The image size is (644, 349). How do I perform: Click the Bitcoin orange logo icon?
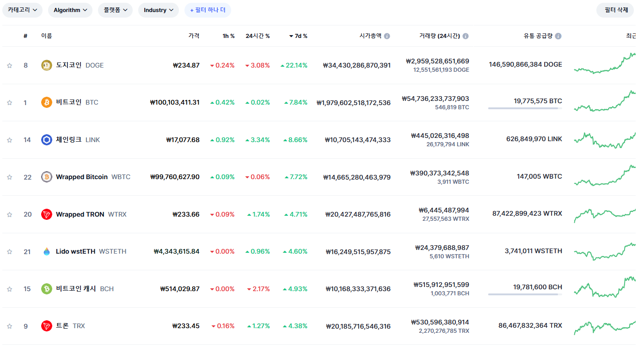[47, 102]
